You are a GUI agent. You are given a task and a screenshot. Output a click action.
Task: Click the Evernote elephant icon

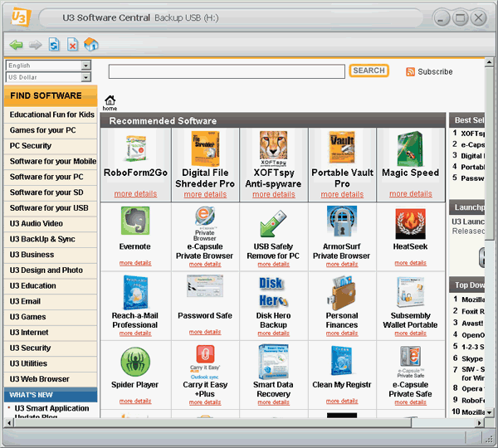coord(135,222)
